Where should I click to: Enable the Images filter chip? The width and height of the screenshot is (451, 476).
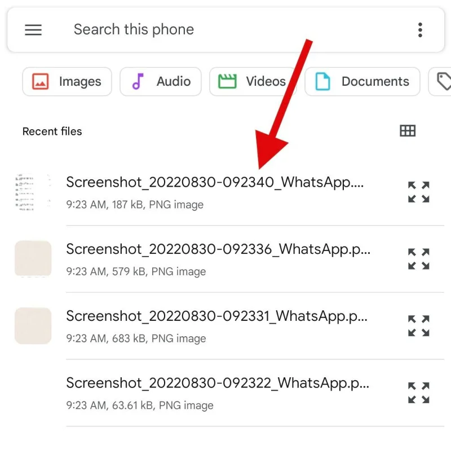[67, 81]
